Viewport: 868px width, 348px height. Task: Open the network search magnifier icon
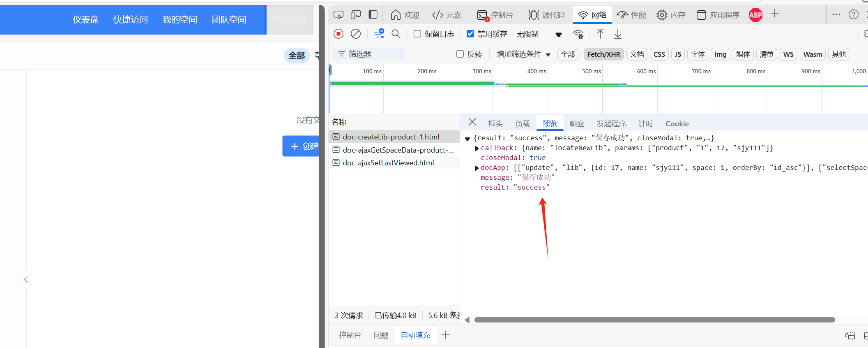pyautogui.click(x=396, y=34)
